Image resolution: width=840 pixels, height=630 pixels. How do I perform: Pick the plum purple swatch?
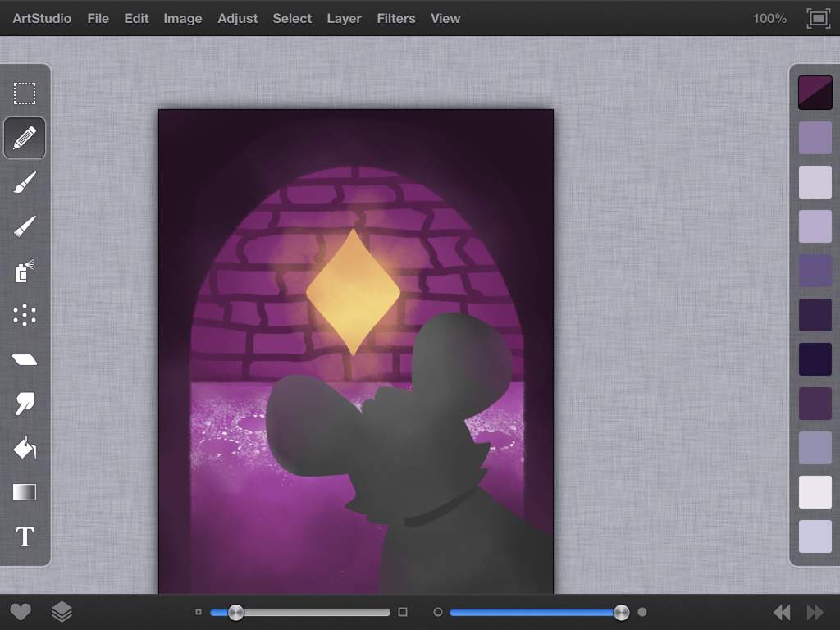point(815,404)
